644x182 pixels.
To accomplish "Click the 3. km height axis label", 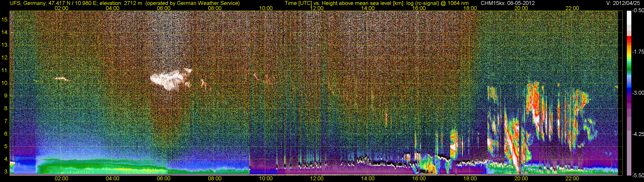I will (6, 172).
